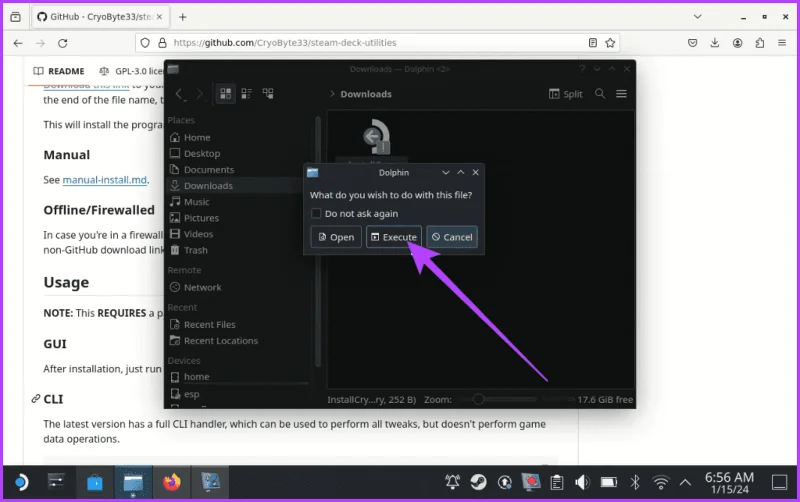Image resolution: width=800 pixels, height=502 pixels.
Task: Select the InstallCryo file icon in Downloads
Action: pyautogui.click(x=378, y=137)
